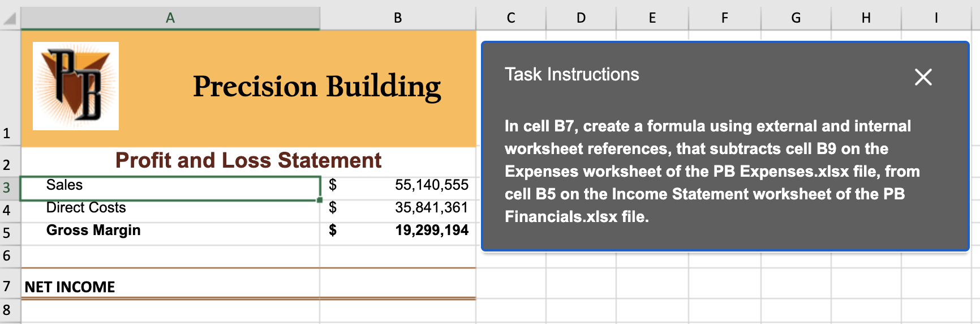980x324 pixels.
Task: Select row 7 header
Action: coord(10,283)
